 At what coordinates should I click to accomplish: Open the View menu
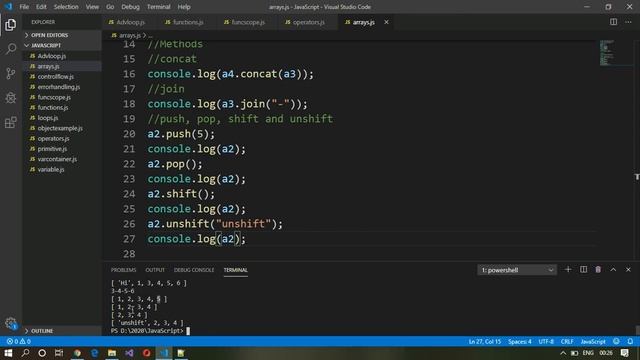[x=92, y=7]
